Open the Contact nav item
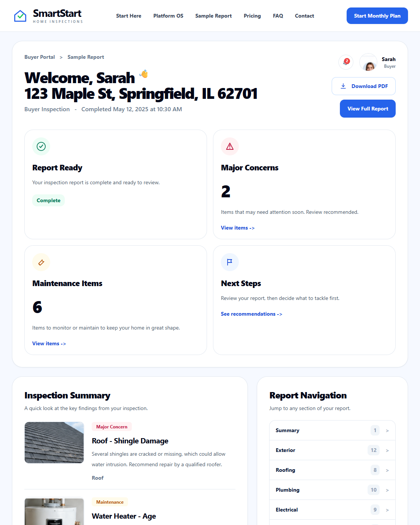420x525 pixels. tap(304, 16)
